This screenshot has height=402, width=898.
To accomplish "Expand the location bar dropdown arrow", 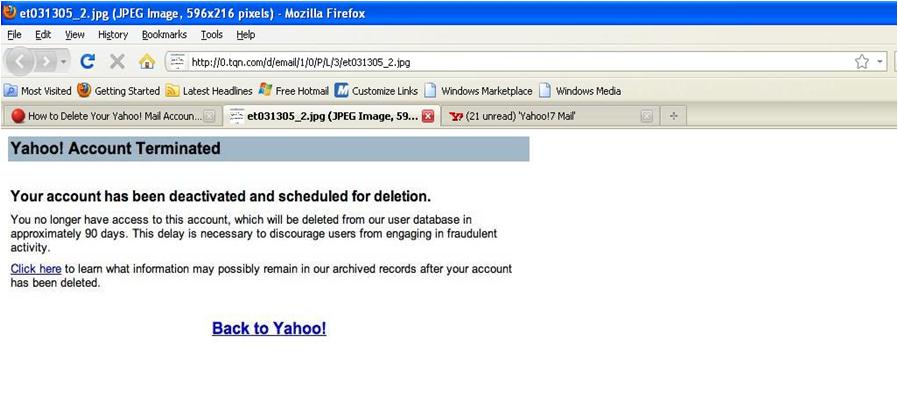I will (881, 62).
